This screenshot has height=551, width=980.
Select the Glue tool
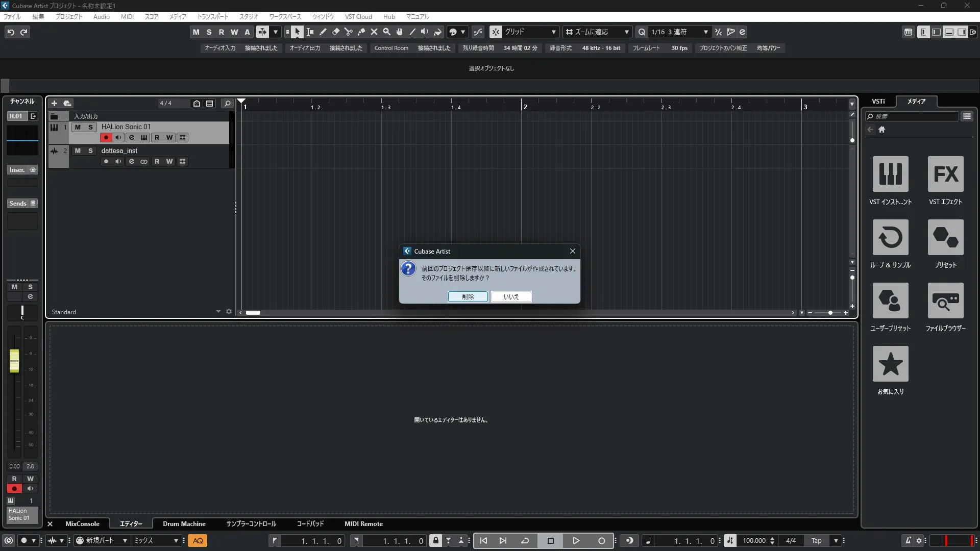pos(361,32)
